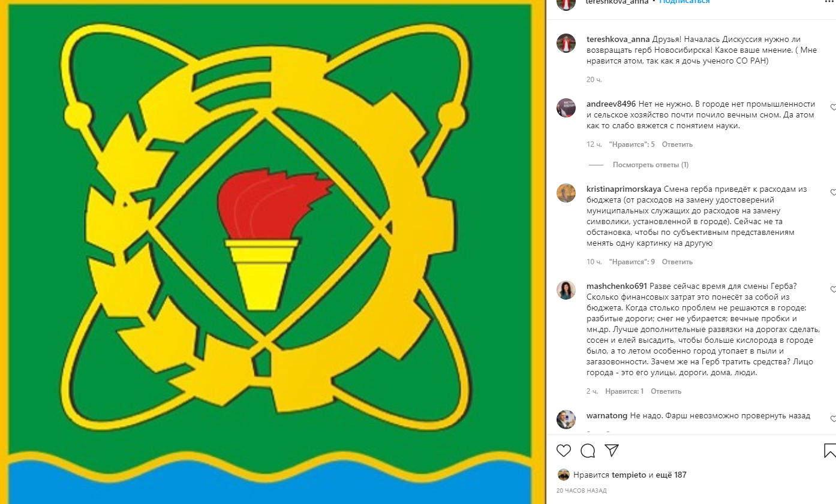Screen dimensions: 836x504
Task: Open the comment bubble icon below the post
Action: 588,451
